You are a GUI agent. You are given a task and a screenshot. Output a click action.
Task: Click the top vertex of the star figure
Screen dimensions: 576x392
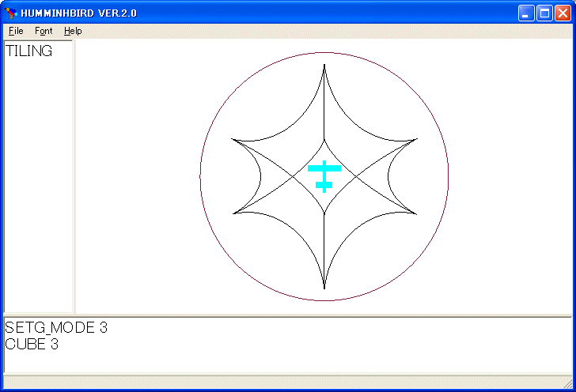pos(324,66)
